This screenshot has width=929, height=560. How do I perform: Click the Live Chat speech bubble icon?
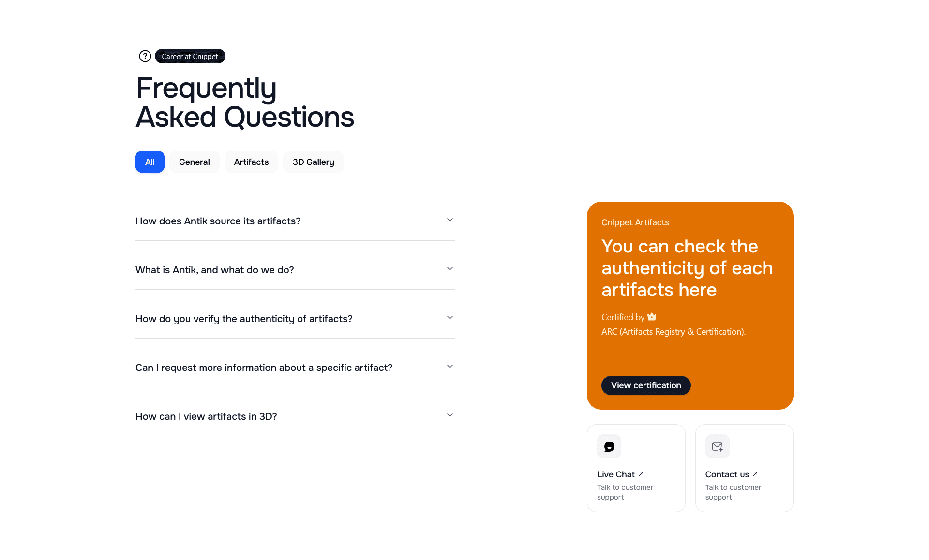pos(609,446)
